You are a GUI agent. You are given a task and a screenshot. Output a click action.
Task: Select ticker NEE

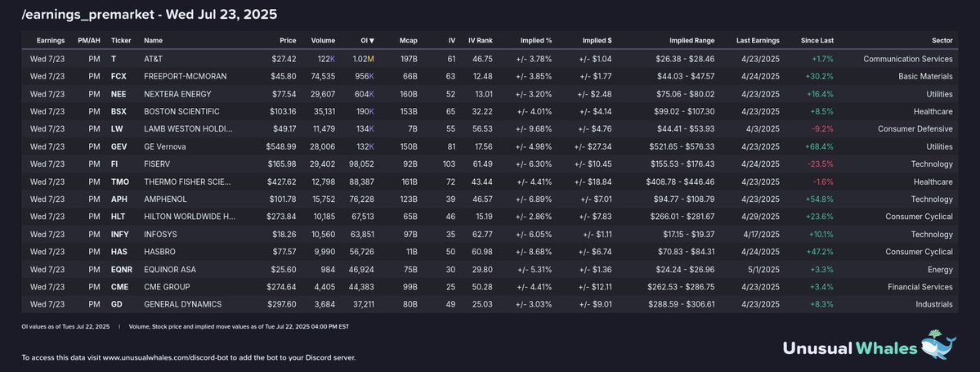pos(119,94)
